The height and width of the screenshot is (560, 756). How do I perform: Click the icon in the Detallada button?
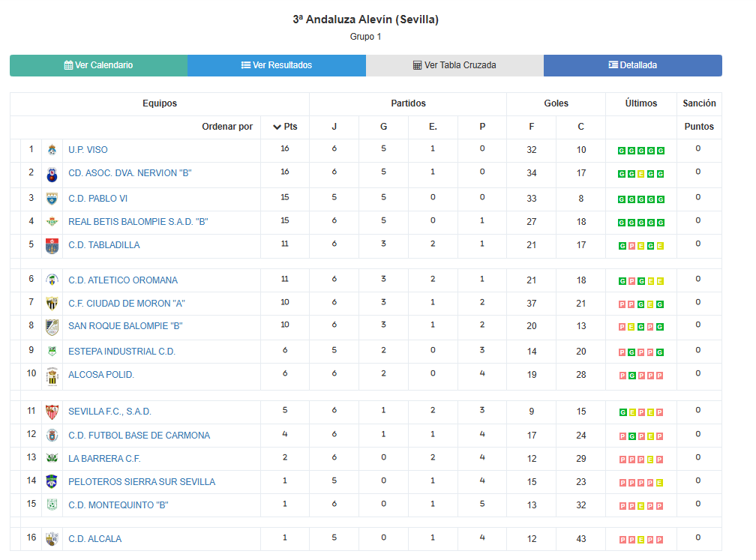(613, 65)
